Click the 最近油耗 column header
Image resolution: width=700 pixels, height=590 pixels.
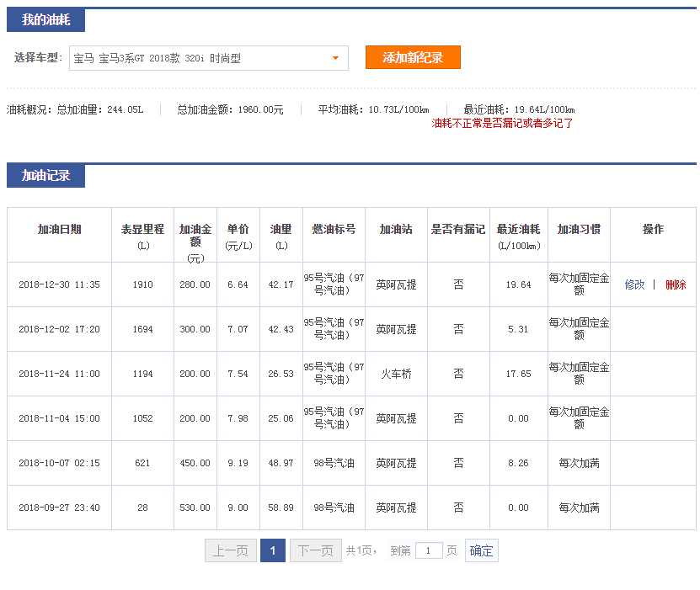pos(518,235)
